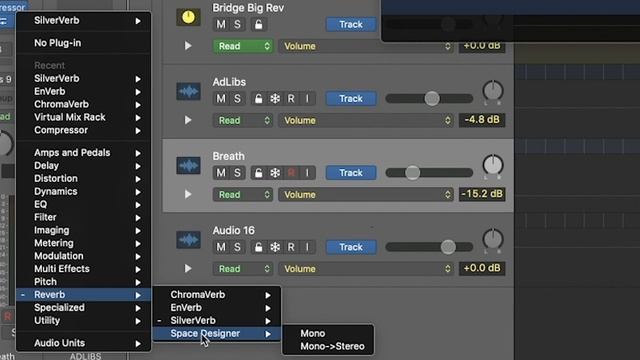This screenshot has width=640, height=360.
Task: Freeze the Audio 16 track with snowflake
Action: 275,247
